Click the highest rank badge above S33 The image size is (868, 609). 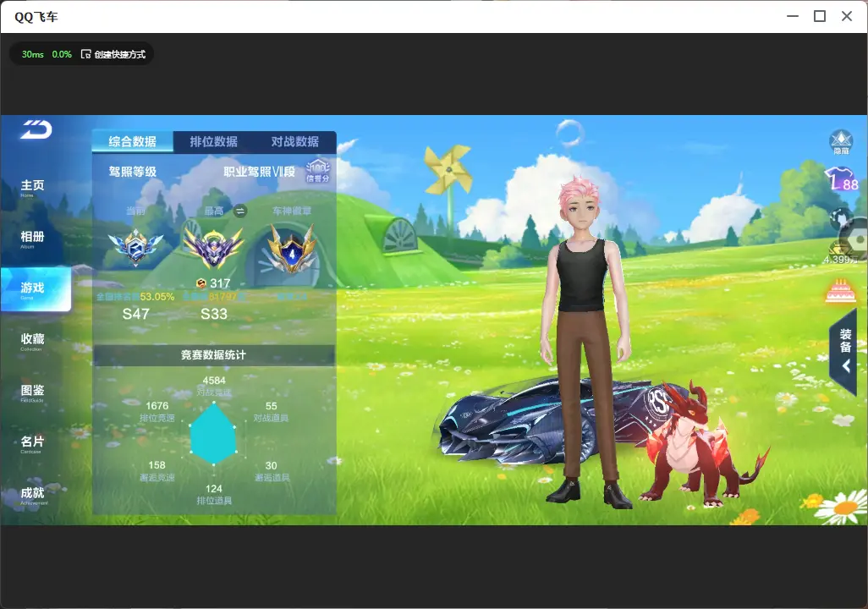(213, 248)
